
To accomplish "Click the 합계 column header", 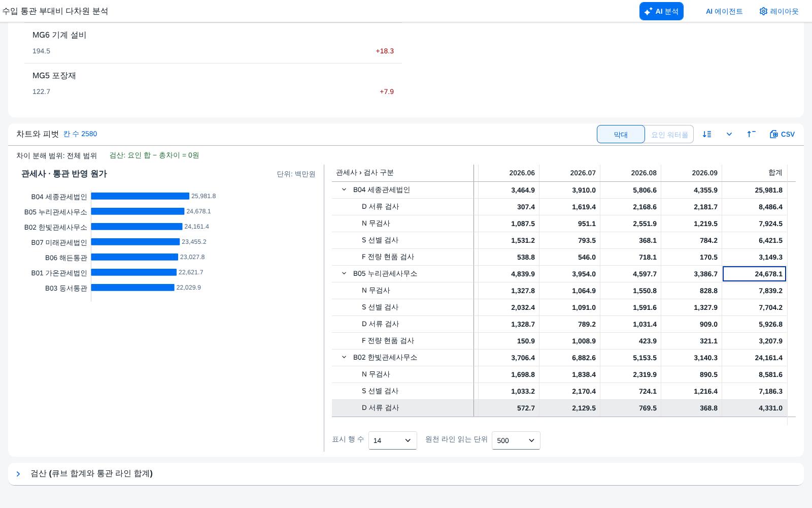I will 754,173.
